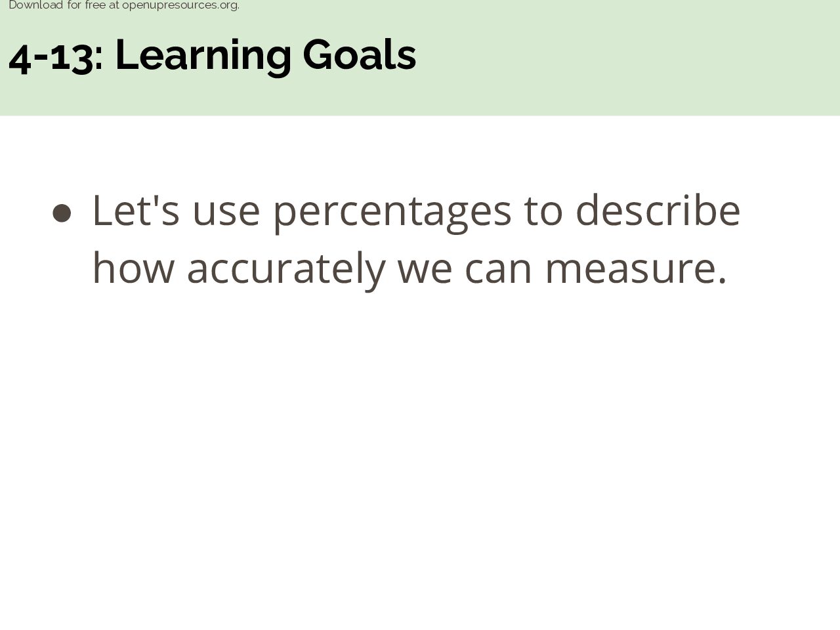Click the colon after "4-13" in the title
The image size is (840, 630).
point(99,59)
